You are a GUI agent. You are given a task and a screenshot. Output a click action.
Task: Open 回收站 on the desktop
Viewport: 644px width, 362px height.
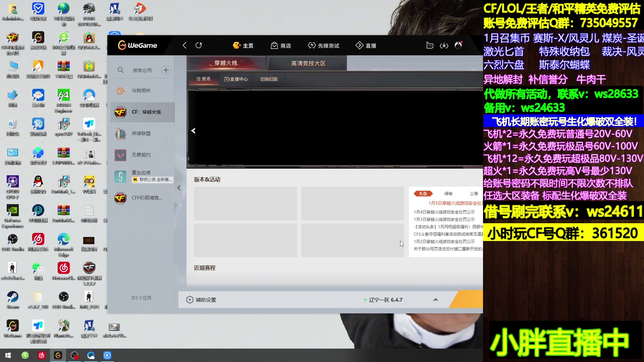point(13,127)
